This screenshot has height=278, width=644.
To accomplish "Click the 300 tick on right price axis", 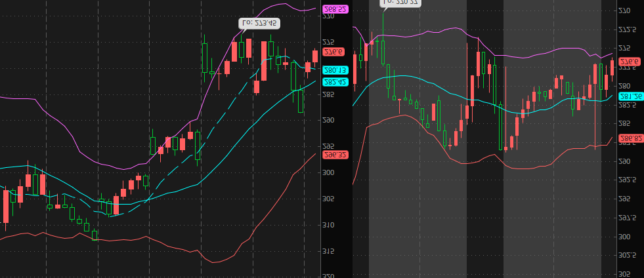I will point(624,236).
